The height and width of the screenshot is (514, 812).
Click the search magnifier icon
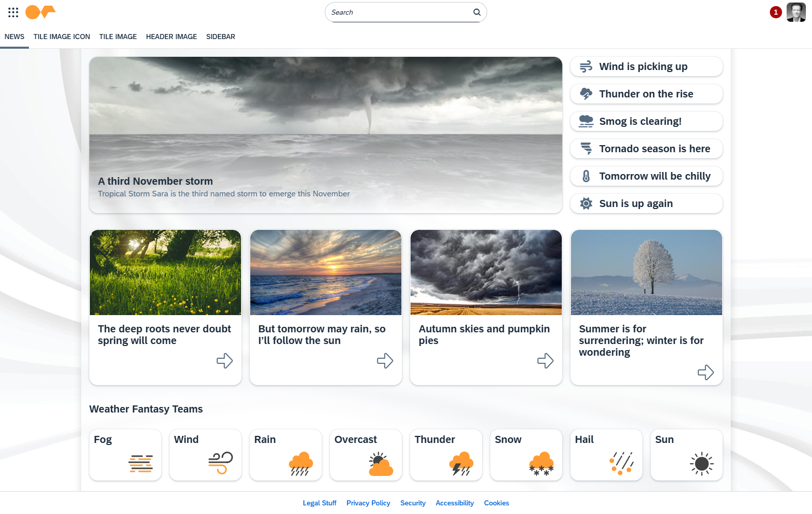(477, 12)
